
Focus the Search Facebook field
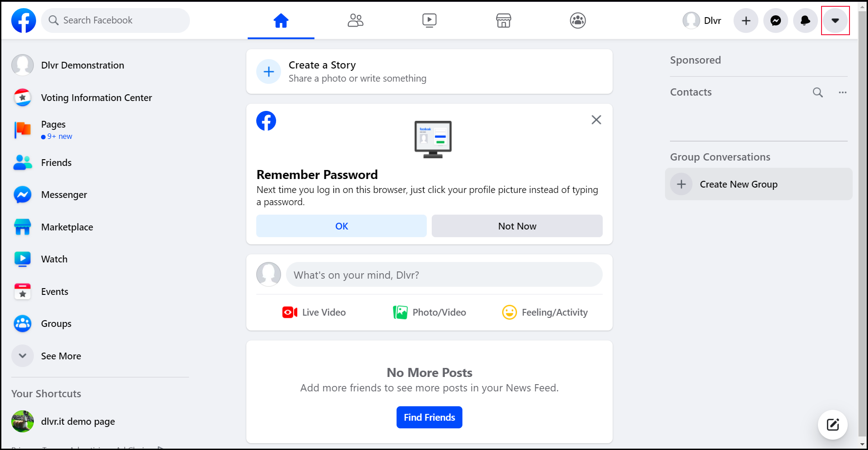(115, 20)
